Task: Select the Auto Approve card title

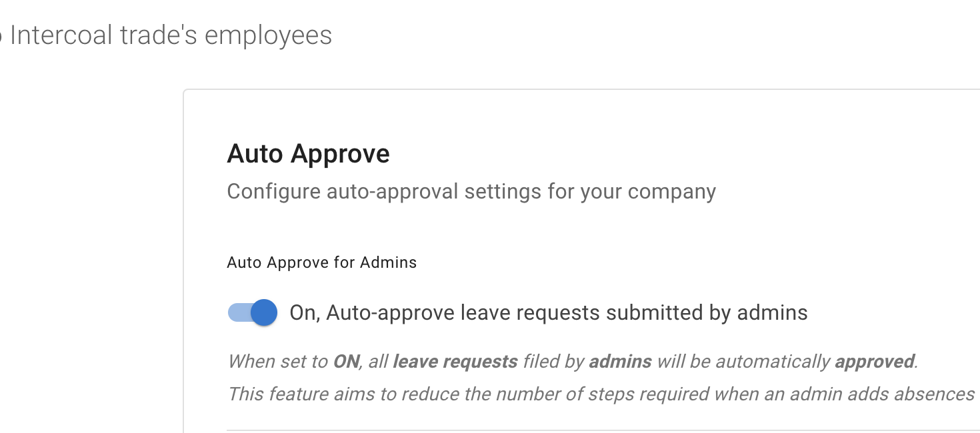Action: 308,153
